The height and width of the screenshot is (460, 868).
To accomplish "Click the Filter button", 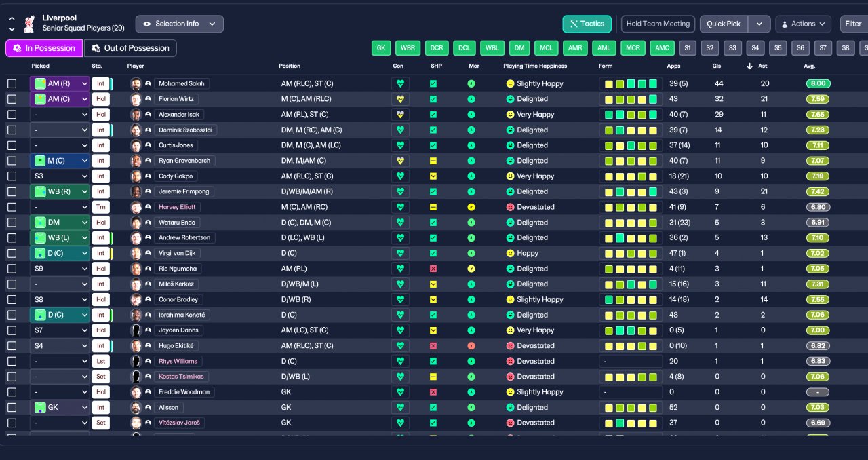I will pyautogui.click(x=854, y=24).
